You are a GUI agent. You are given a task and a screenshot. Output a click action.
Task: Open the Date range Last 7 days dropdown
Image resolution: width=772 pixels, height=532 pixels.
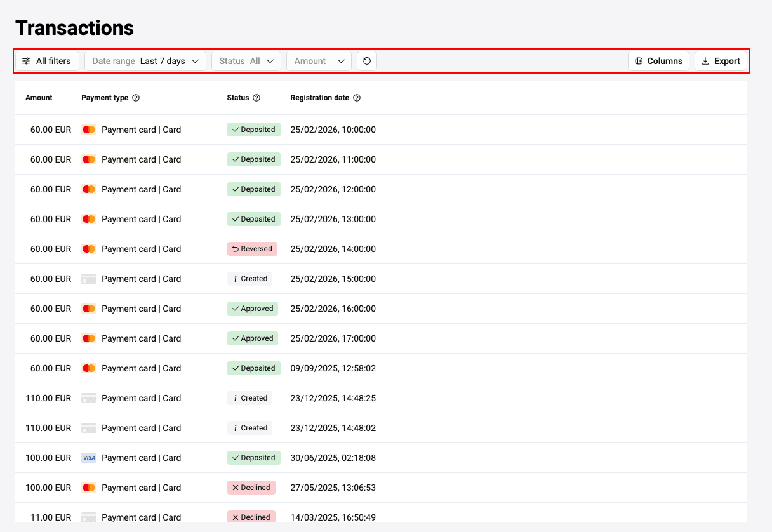pyautogui.click(x=145, y=61)
